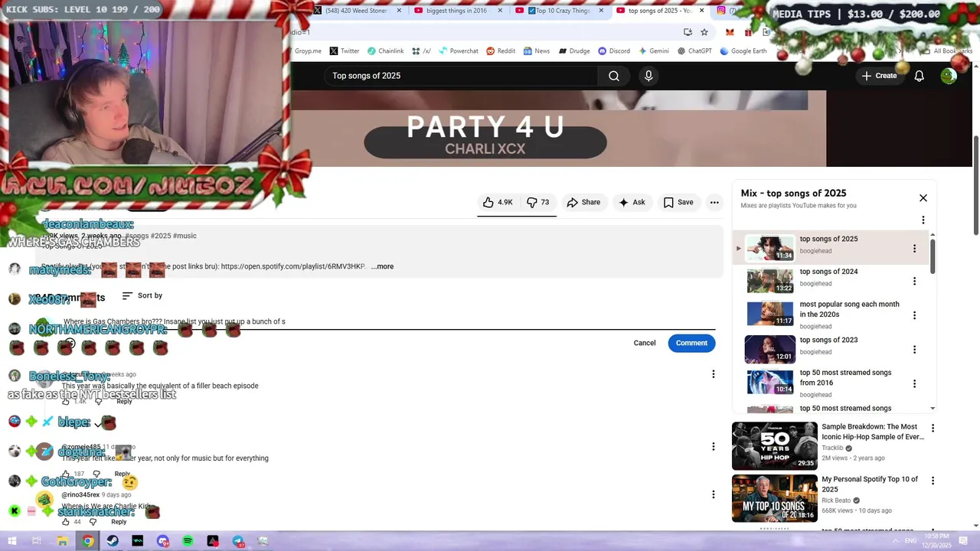Viewport: 980px width, 551px height.
Task: Expand description with ...more
Action: pos(382,266)
